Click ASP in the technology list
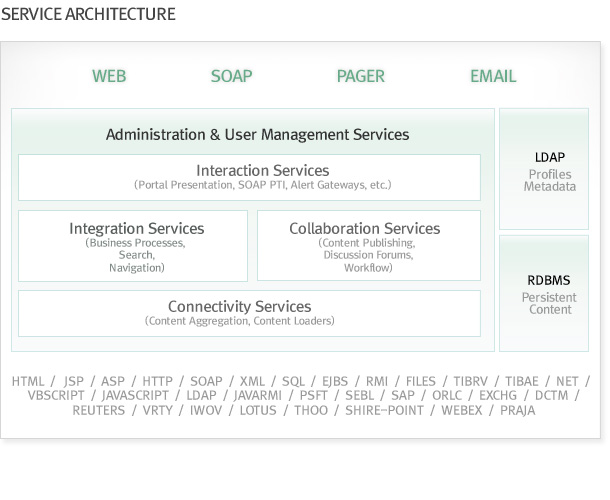This screenshot has height=500, width=610. coord(113,381)
